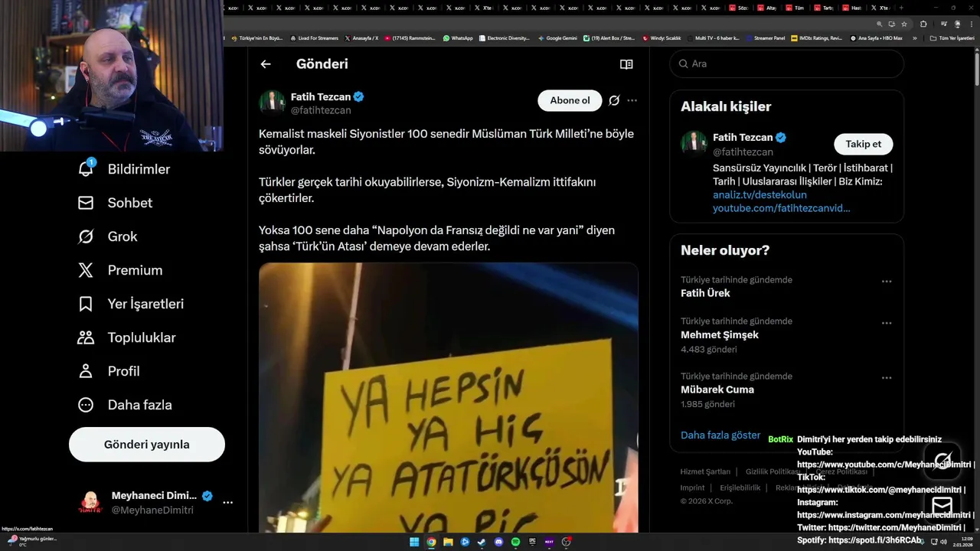Open youtube.com/fatihtezcanvid link
Image resolution: width=980 pixels, height=551 pixels.
pos(781,208)
